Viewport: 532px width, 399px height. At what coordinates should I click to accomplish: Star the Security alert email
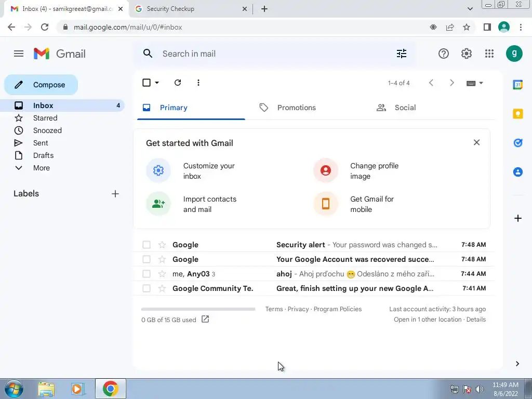(162, 245)
